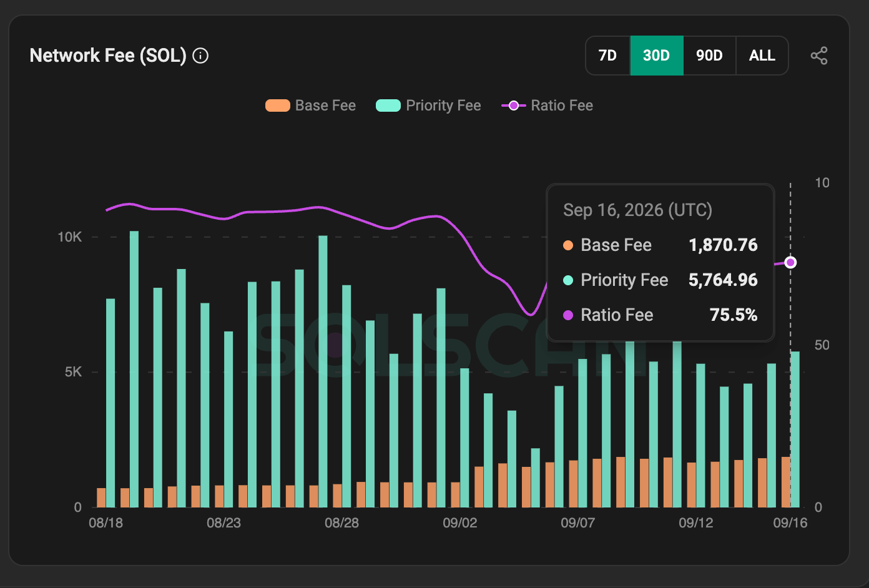Click the 08/28 Priority Fee bar
The image size is (869, 588).
coord(346,396)
